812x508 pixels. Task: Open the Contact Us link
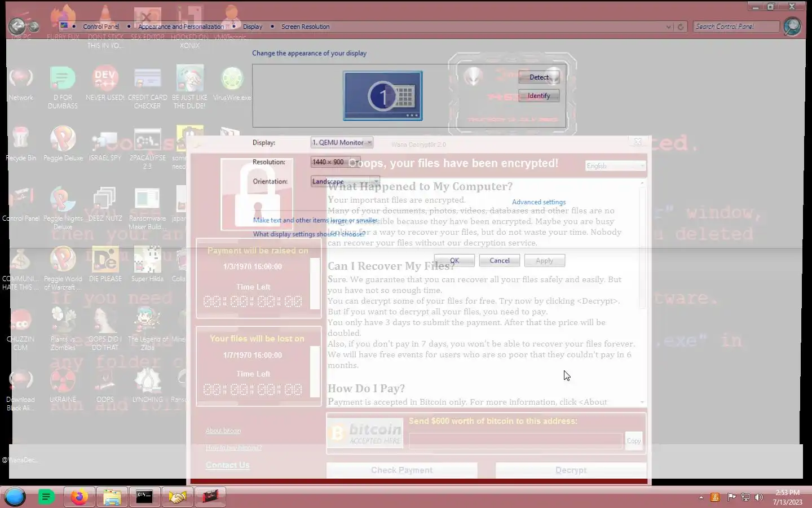[x=228, y=465]
